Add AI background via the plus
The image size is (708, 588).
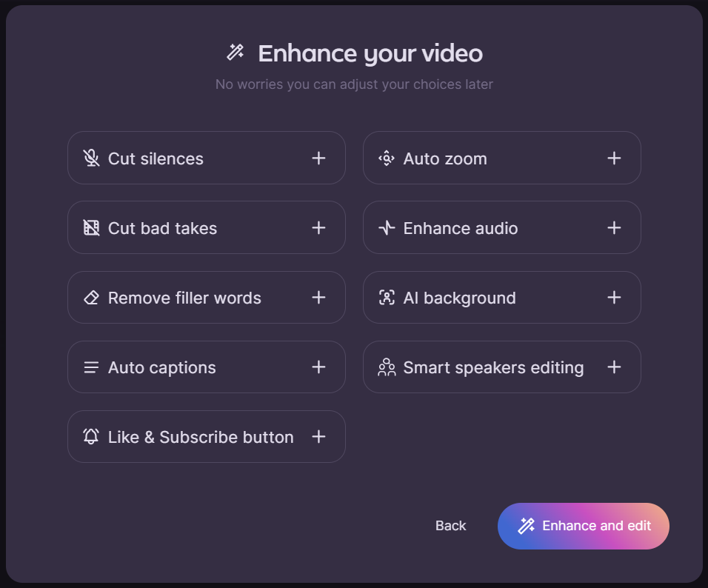614,297
